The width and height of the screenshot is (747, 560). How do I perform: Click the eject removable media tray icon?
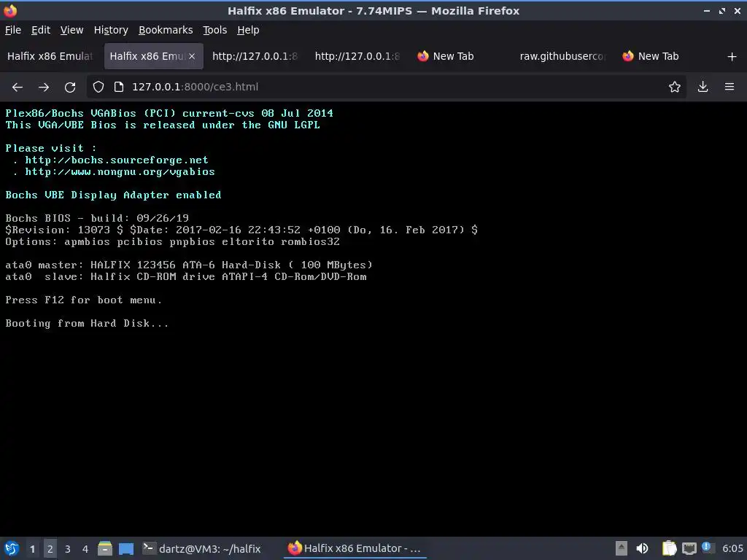[x=622, y=548]
